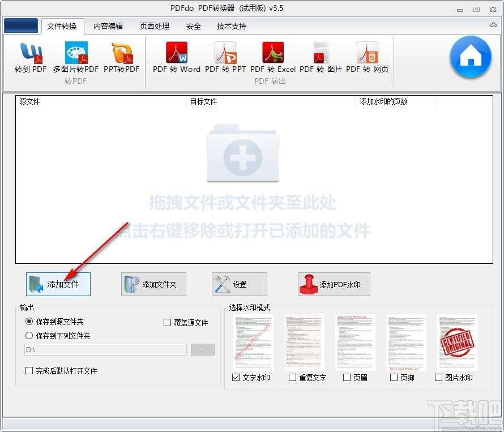Check the 页脚 checkbox

394,377
